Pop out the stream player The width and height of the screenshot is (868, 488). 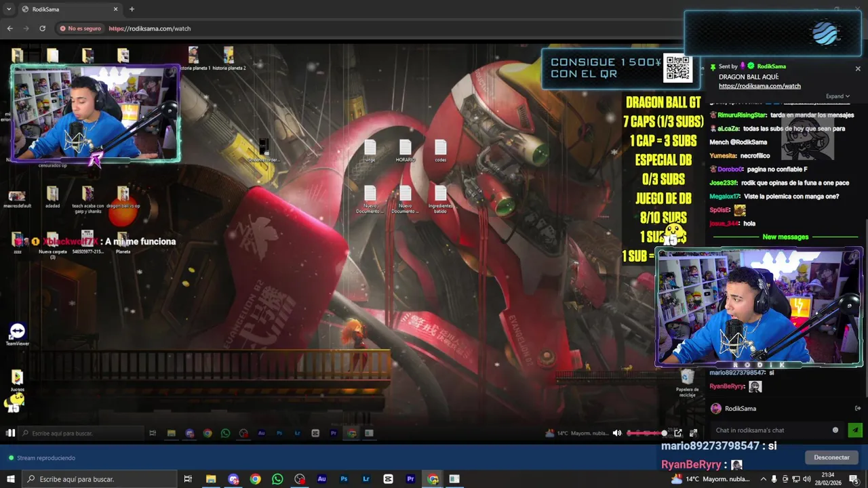[x=678, y=433]
